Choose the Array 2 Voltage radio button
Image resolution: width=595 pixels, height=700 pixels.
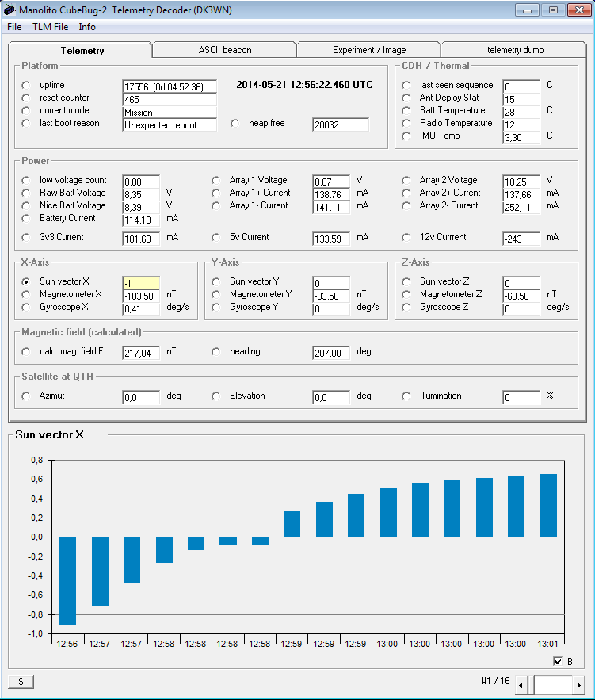406,180
